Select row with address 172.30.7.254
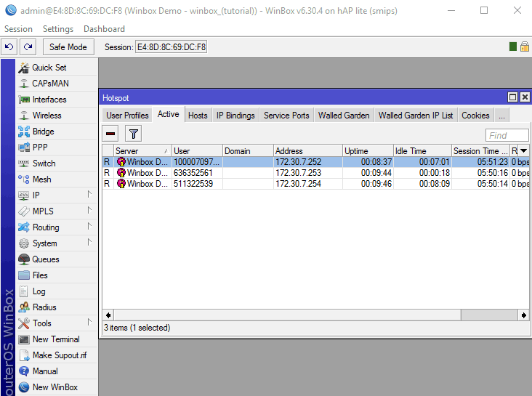 (315, 184)
